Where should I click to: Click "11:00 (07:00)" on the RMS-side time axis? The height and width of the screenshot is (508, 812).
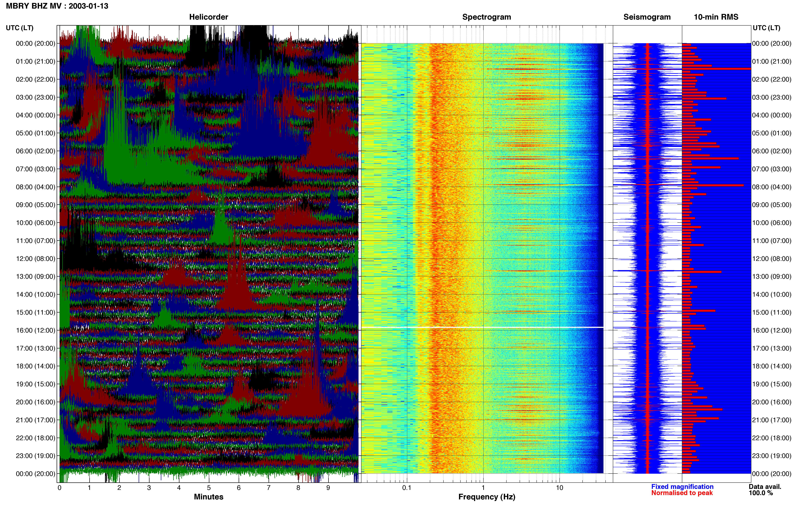click(x=772, y=241)
